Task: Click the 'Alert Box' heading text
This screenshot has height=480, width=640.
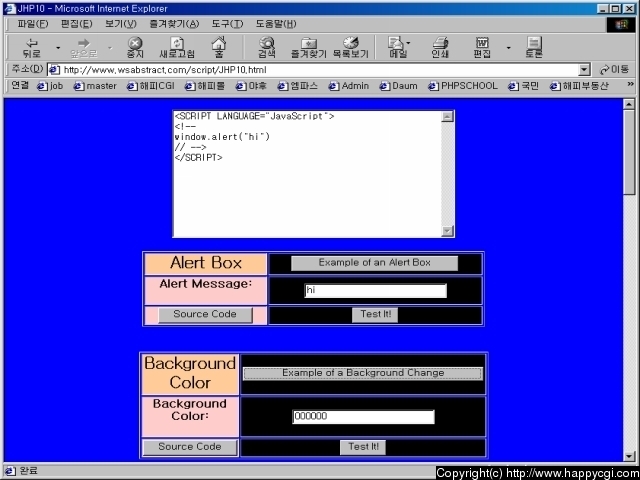Action: point(206,263)
